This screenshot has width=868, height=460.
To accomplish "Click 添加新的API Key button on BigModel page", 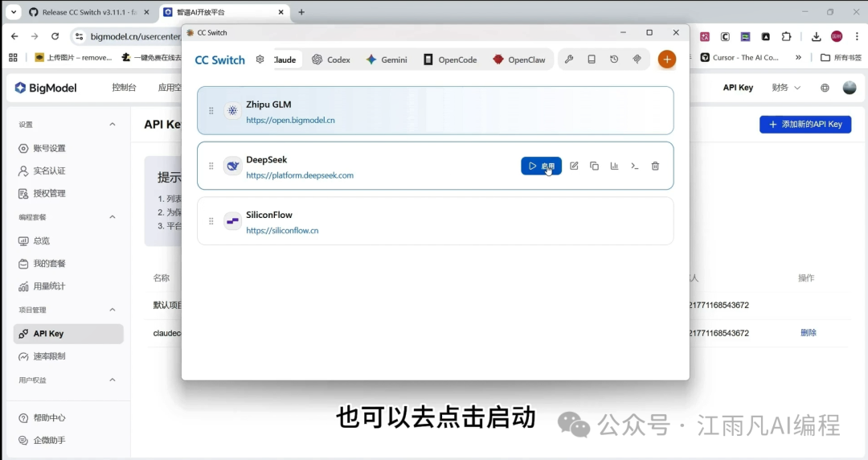I will tap(805, 124).
